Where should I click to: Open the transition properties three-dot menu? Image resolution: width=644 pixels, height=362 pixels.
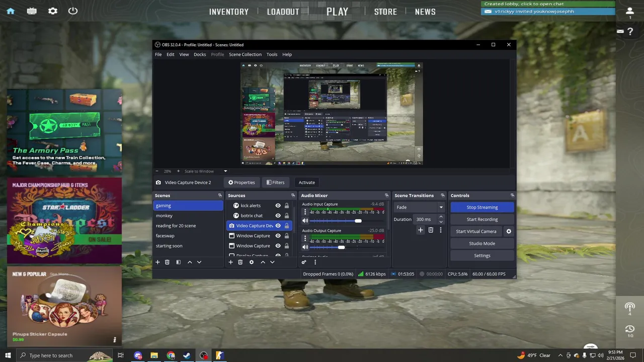coord(441,230)
